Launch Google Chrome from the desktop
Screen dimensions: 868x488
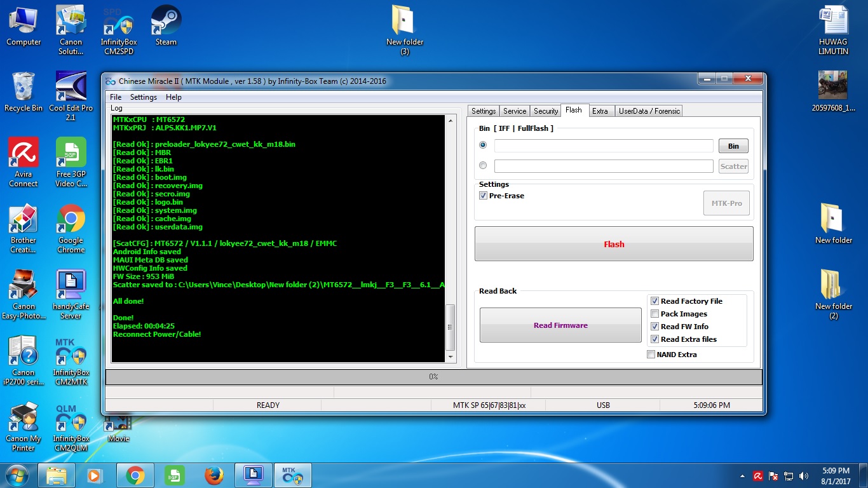coord(71,228)
